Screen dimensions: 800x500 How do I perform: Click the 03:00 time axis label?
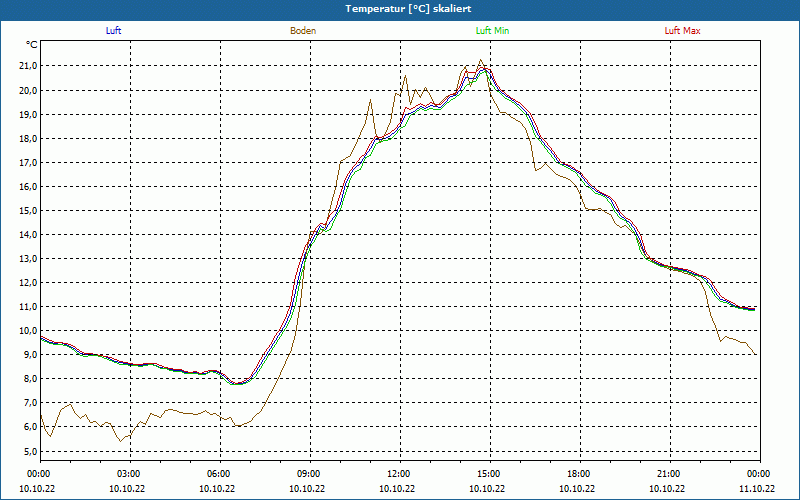tap(130, 474)
